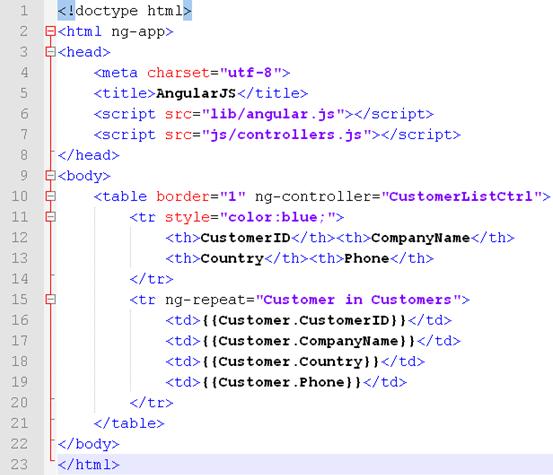Collapse the styled tr fold marker
Viewport: 553px width, 475px height.
(x=51, y=217)
